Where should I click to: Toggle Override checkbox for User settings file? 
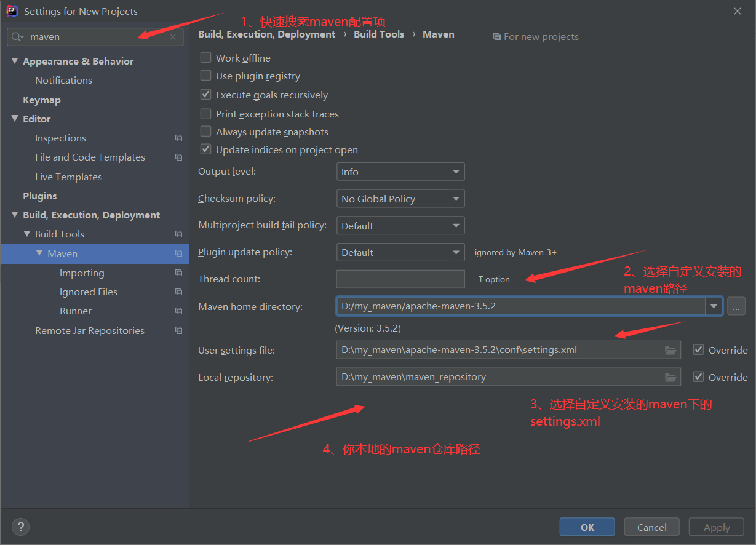click(698, 350)
